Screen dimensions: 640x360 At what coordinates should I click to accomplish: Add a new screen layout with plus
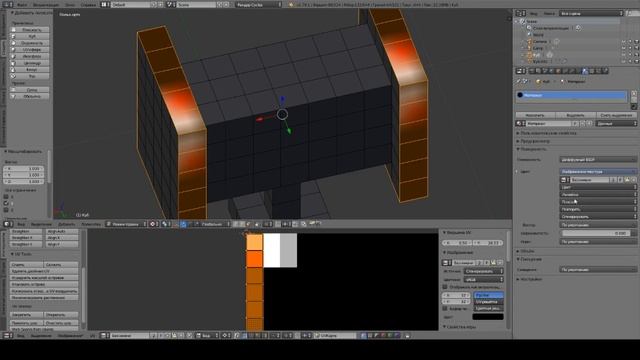[154, 4]
